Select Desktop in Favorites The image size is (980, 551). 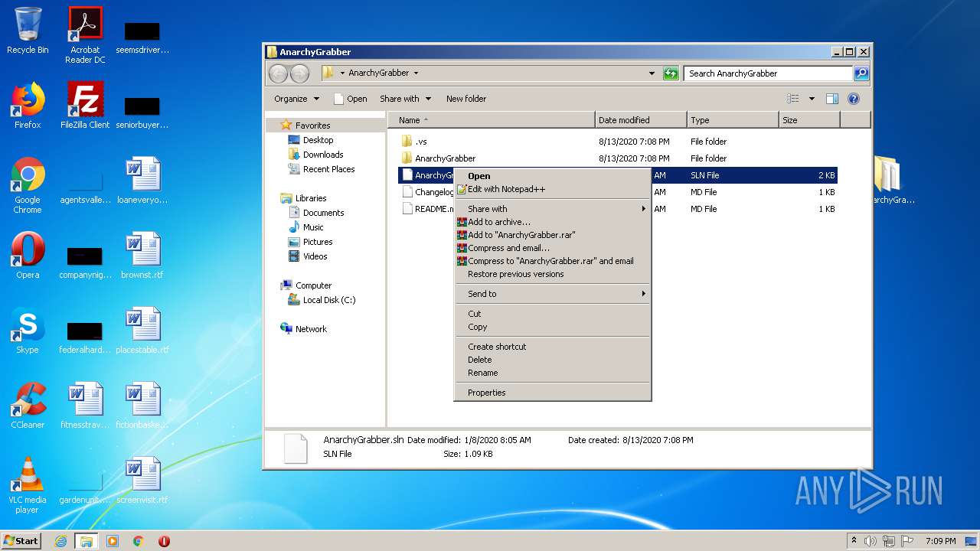coord(312,140)
